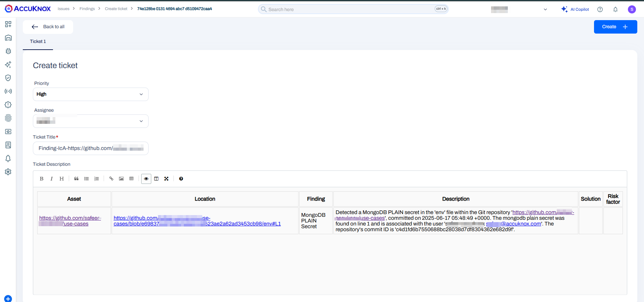Expand the Assignee dropdown
Image resolution: width=644 pixels, height=302 pixels.
point(91,121)
